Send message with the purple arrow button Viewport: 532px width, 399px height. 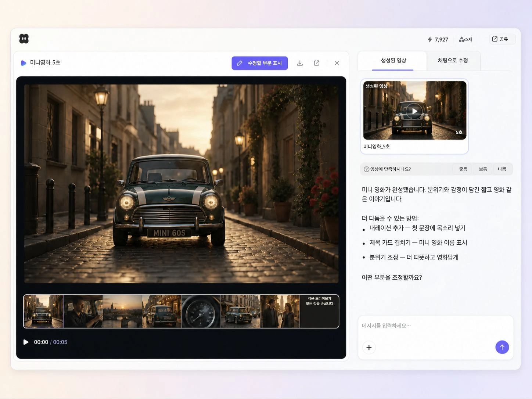[502, 347]
